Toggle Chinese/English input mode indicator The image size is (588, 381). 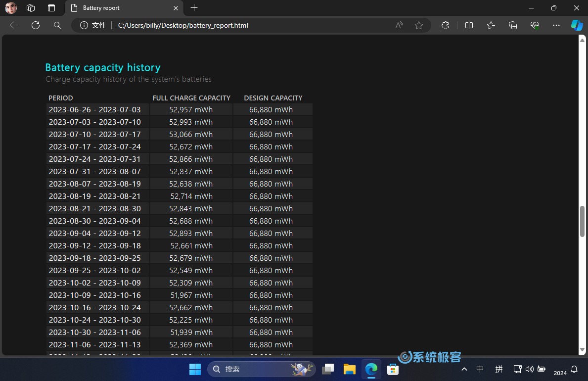click(x=480, y=369)
